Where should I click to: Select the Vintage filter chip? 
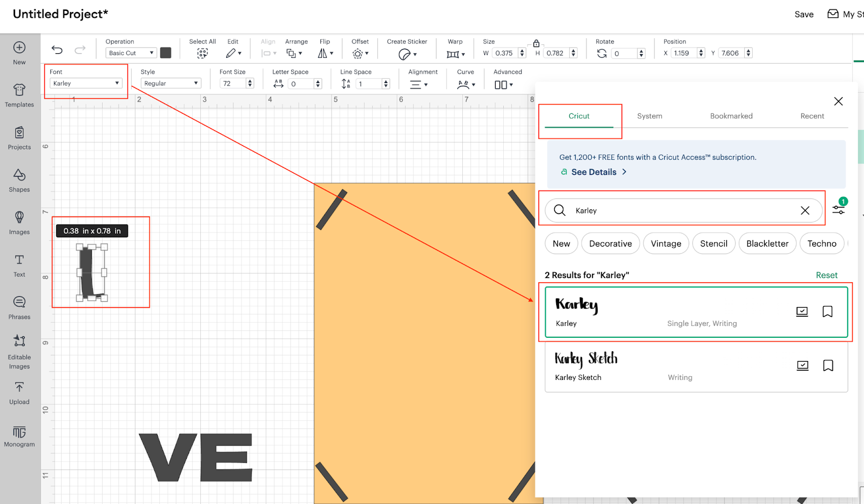point(666,243)
